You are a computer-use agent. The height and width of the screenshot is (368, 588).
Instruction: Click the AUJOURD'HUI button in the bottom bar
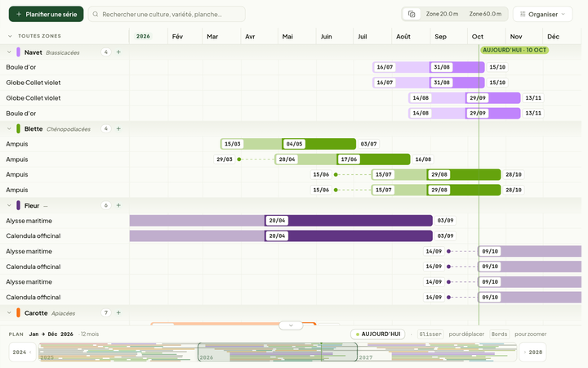click(377, 334)
